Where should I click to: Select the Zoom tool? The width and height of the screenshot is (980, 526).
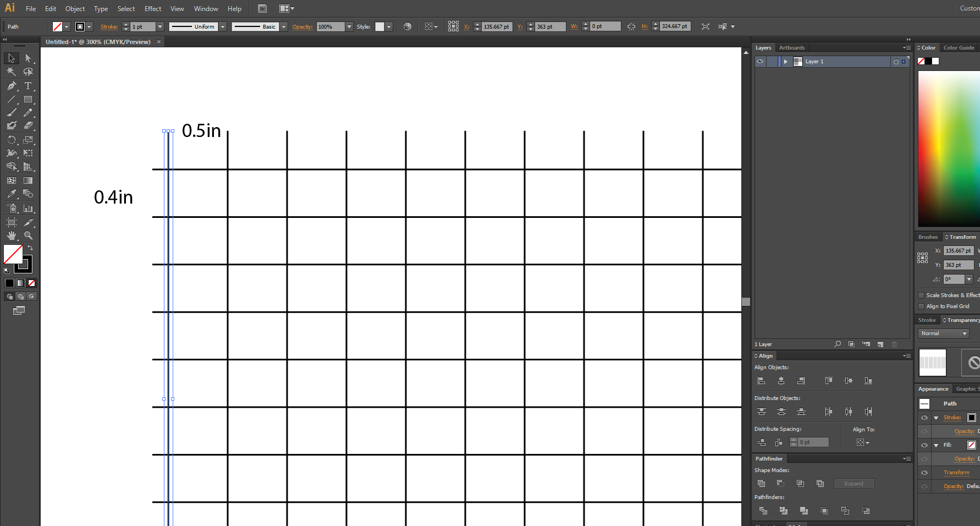pyautogui.click(x=28, y=235)
